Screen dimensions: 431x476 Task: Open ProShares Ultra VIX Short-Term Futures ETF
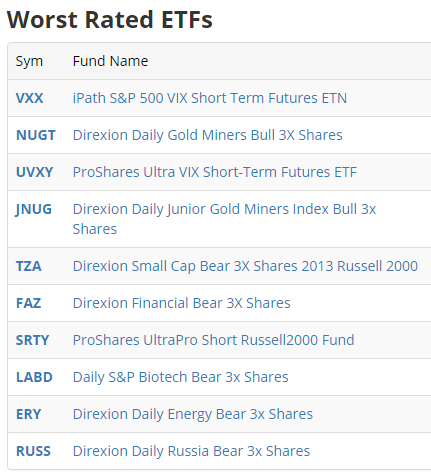point(215,172)
